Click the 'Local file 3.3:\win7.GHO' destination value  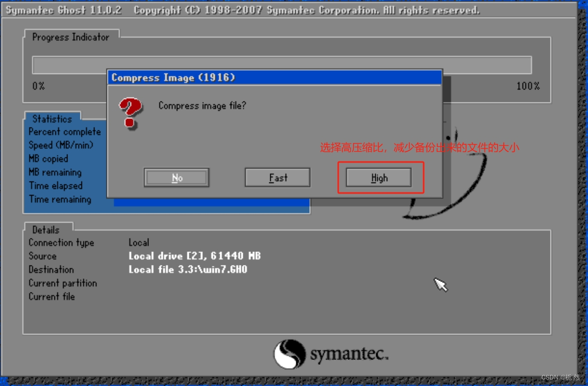tap(188, 269)
